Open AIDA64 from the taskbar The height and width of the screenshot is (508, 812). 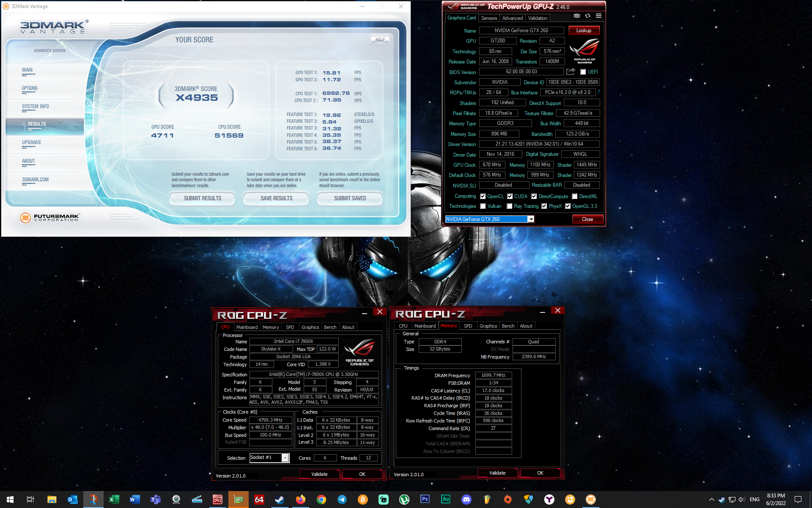point(259,500)
